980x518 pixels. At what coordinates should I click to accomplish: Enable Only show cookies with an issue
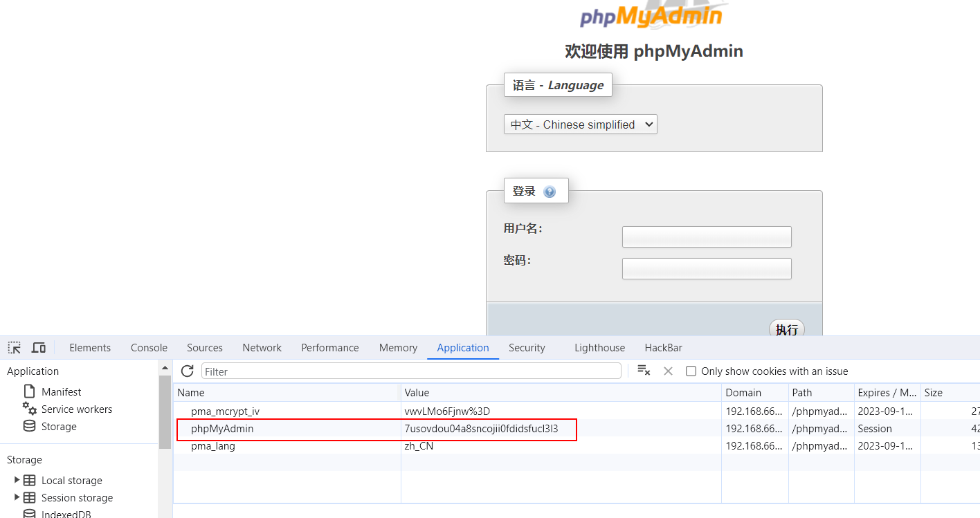[x=691, y=371]
